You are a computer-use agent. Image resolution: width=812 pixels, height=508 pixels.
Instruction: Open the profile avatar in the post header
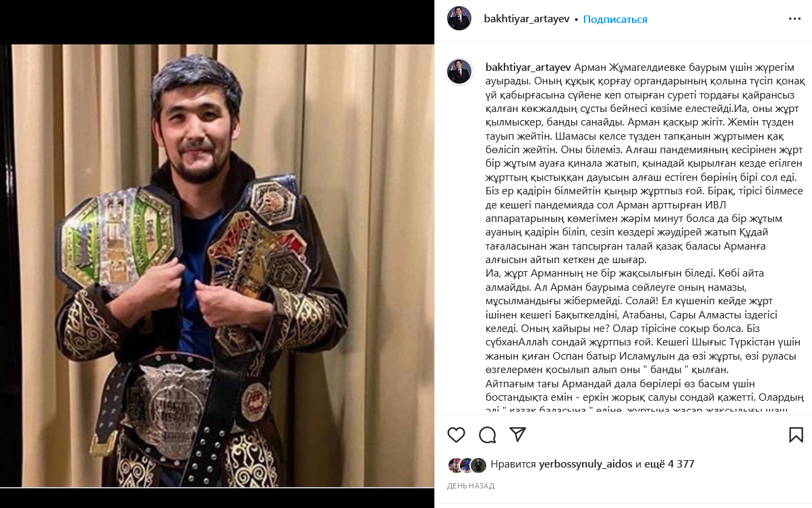(459, 19)
